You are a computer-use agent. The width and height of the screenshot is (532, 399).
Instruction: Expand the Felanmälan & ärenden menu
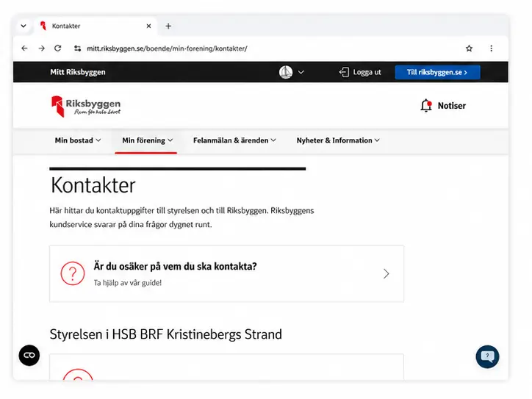(234, 140)
